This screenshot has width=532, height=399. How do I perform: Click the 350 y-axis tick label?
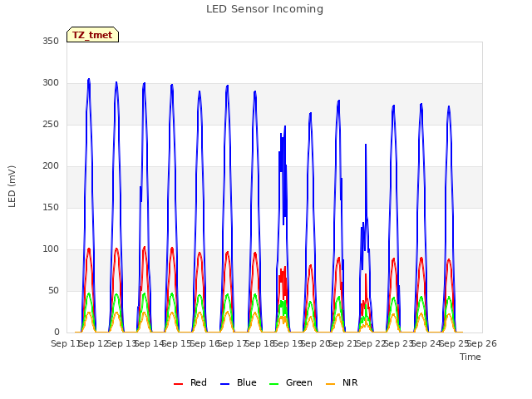coord(51,41)
